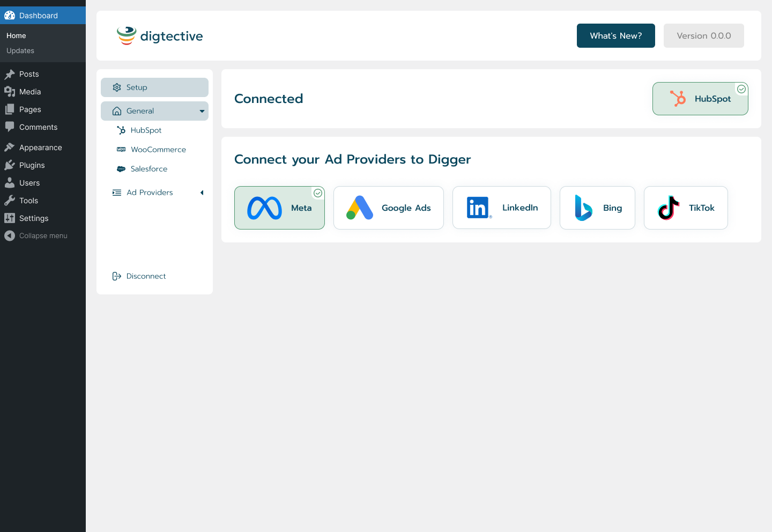Image resolution: width=772 pixels, height=532 pixels.
Task: Click the digtective logo icon
Action: pyautogui.click(x=127, y=36)
